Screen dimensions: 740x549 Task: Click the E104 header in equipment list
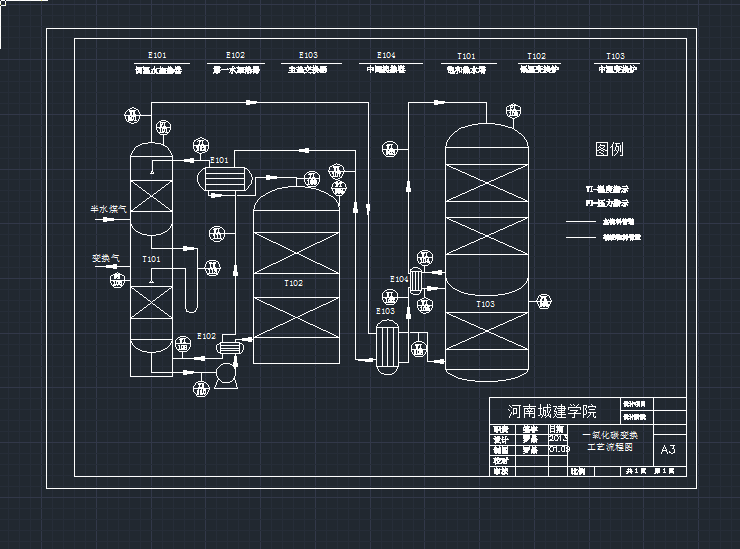click(385, 56)
